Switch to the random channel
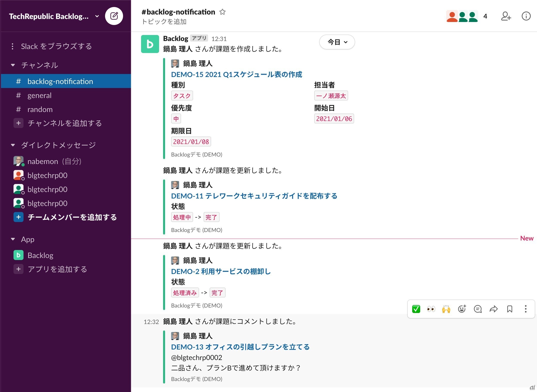Viewport: 537px width, 392px height. pos(40,109)
